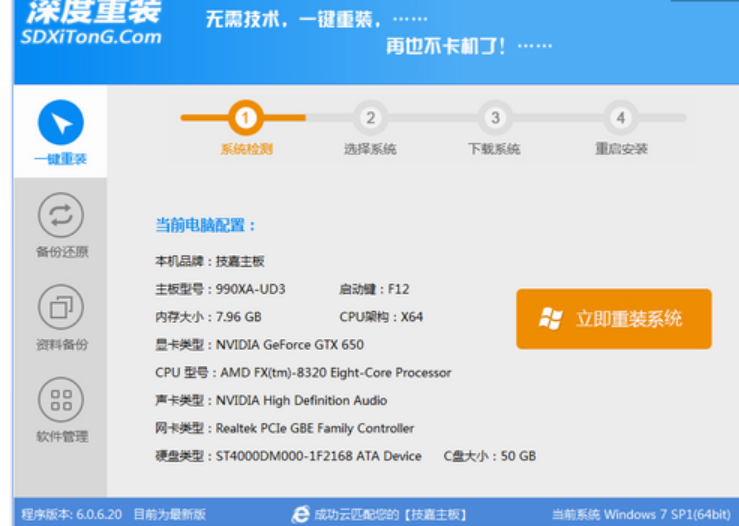The height and width of the screenshot is (526, 739).
Task: Click the 选择系统 step label
Action: click(370, 149)
